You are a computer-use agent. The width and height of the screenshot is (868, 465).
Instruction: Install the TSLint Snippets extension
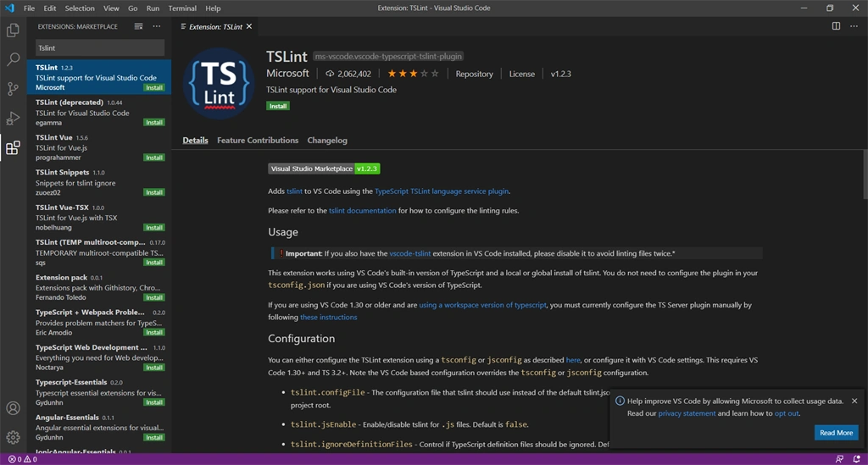(x=154, y=192)
